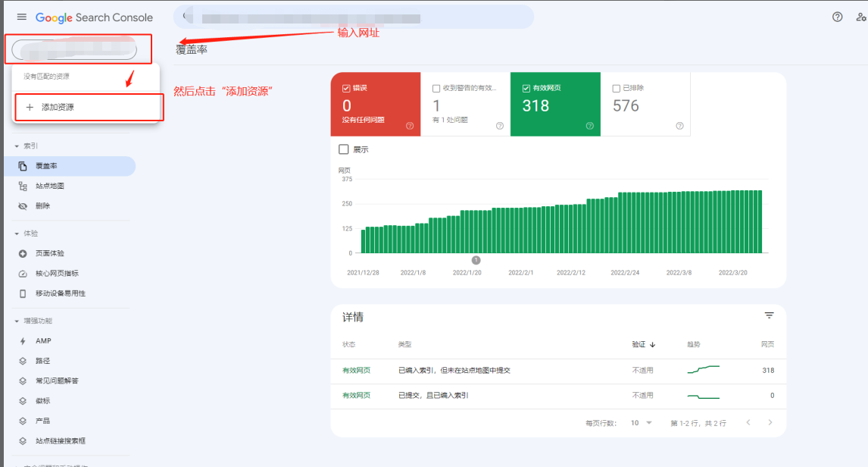Click the filter icon in 详情 panel
The image size is (868, 467).
tap(769, 315)
